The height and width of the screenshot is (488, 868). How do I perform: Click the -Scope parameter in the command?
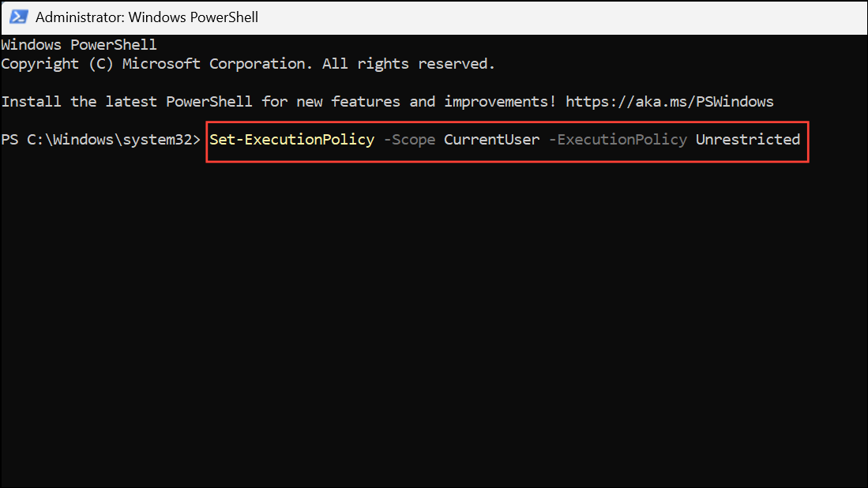(410, 140)
